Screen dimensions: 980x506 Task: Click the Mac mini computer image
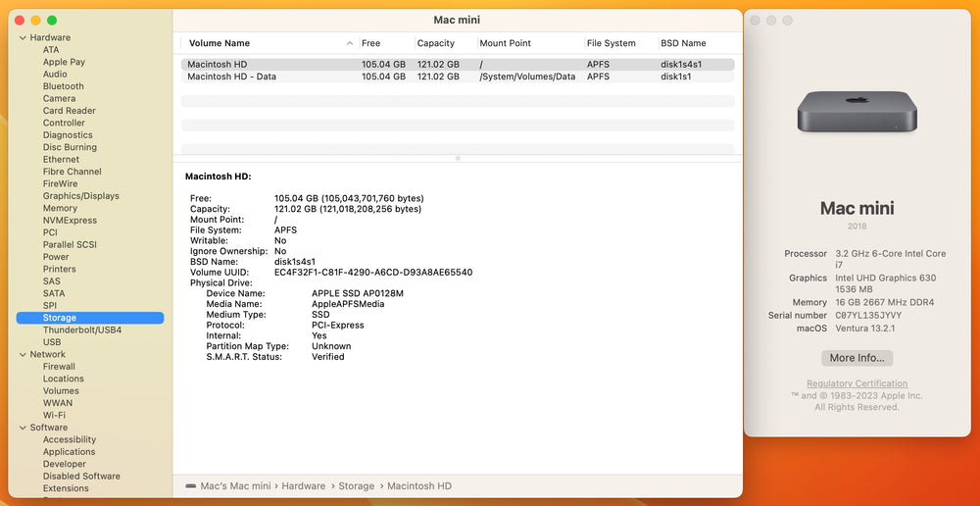857,113
